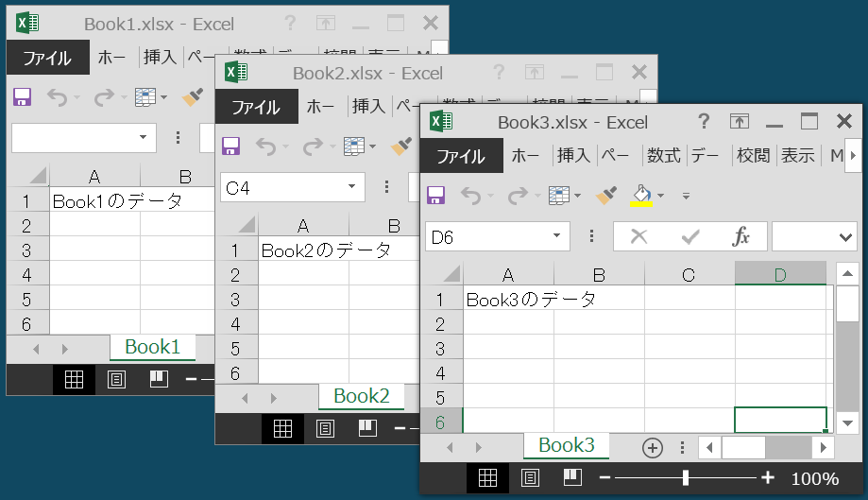
Task: Click vertical scrollbar up arrow in Book3
Action: 847,273
